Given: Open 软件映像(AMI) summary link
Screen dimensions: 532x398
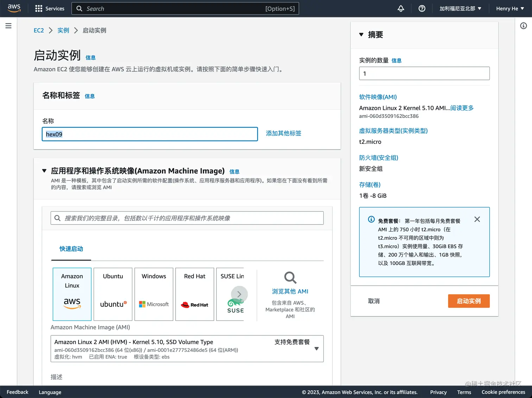Looking at the screenshot, I should tap(378, 97).
